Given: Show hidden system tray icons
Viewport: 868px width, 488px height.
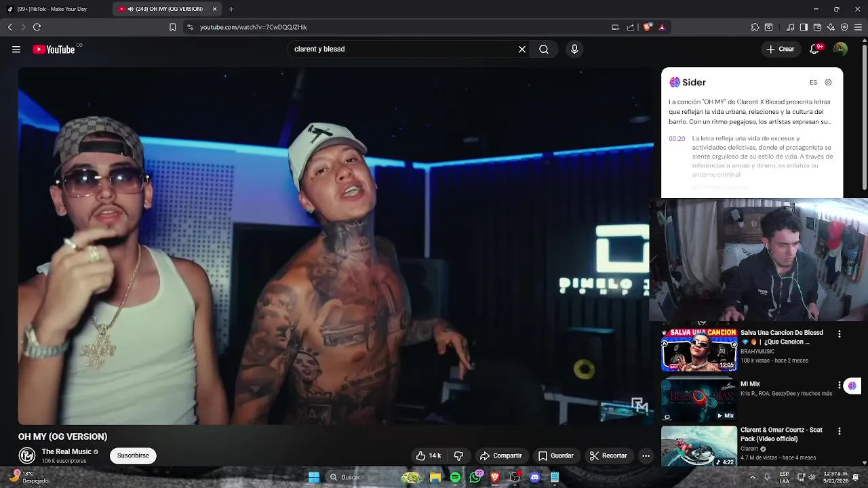Looking at the screenshot, I should [x=752, y=477].
